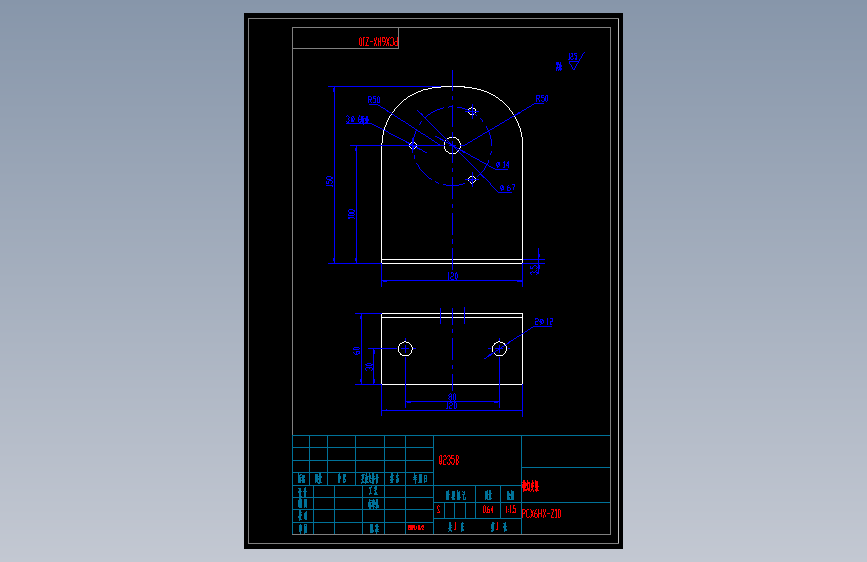This screenshot has width=867, height=562.
Task: Click the surface roughness symbol at top right
Action: click(574, 61)
